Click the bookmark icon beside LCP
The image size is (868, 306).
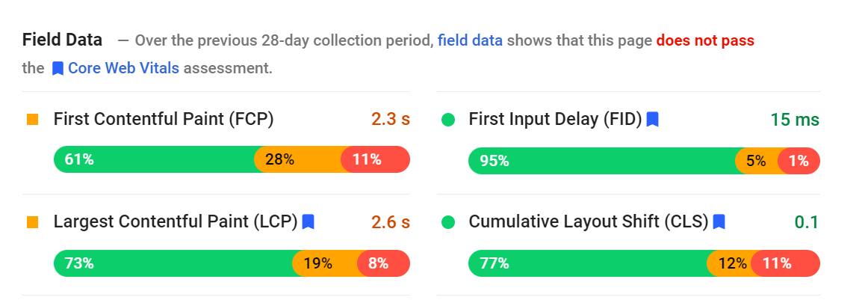click(x=308, y=221)
